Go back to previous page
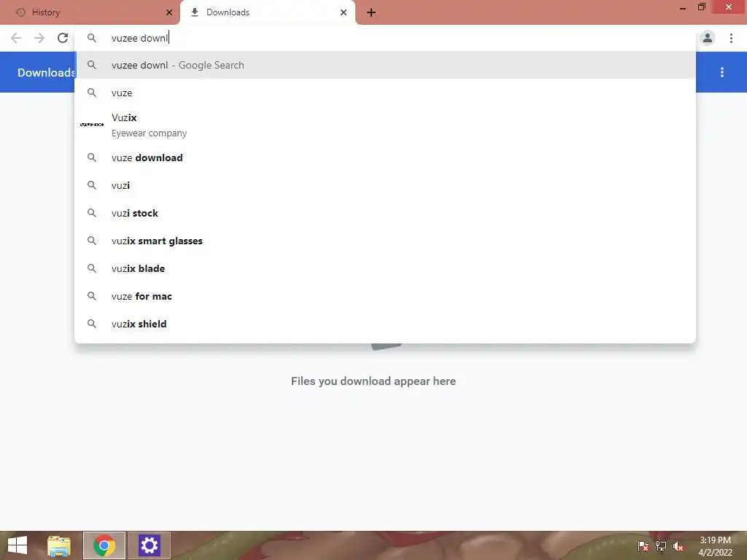This screenshot has height=560, width=747. click(x=16, y=38)
